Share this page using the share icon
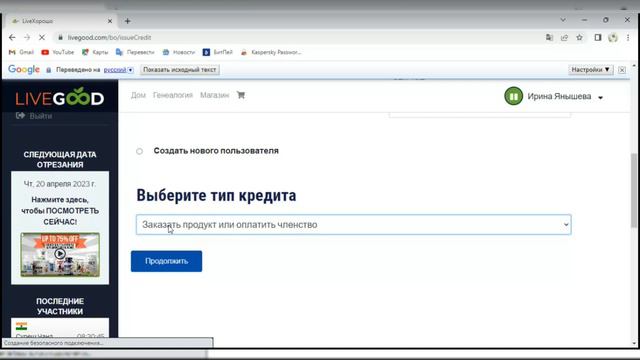 [x=564, y=38]
